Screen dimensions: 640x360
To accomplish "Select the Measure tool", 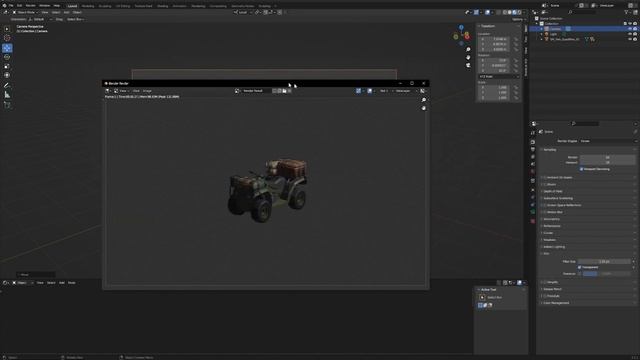I will [x=7, y=95].
